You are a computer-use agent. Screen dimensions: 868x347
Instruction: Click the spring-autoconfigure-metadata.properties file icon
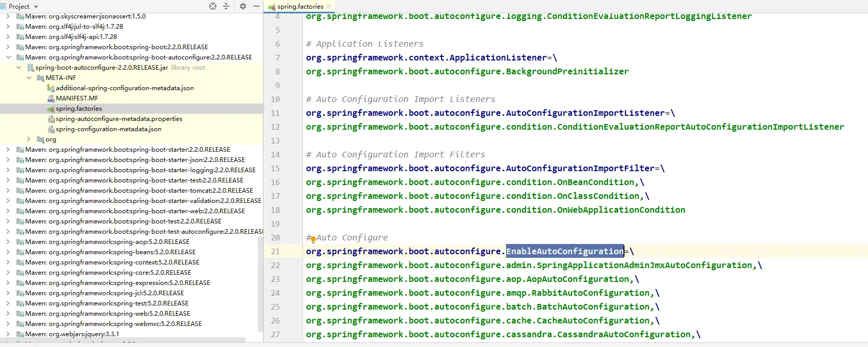pyautogui.click(x=51, y=119)
